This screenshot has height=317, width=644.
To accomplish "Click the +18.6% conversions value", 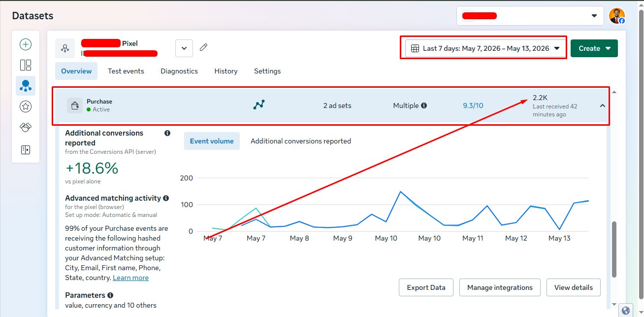I will click(x=92, y=168).
